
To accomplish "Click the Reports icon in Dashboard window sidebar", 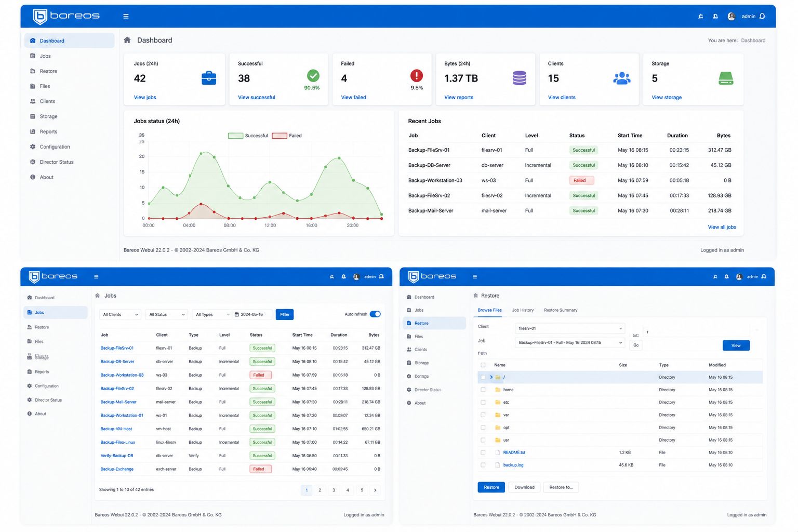I will (x=33, y=132).
